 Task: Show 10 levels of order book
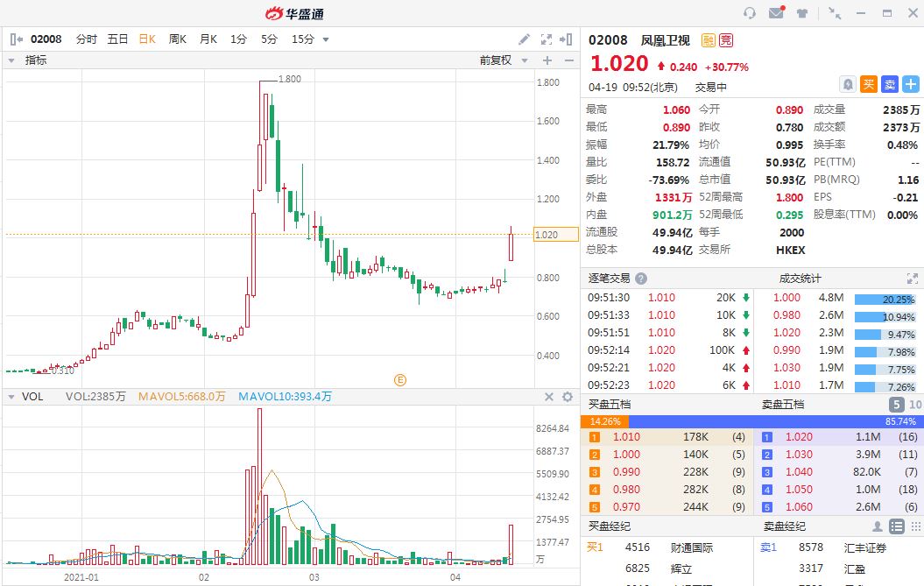914,405
